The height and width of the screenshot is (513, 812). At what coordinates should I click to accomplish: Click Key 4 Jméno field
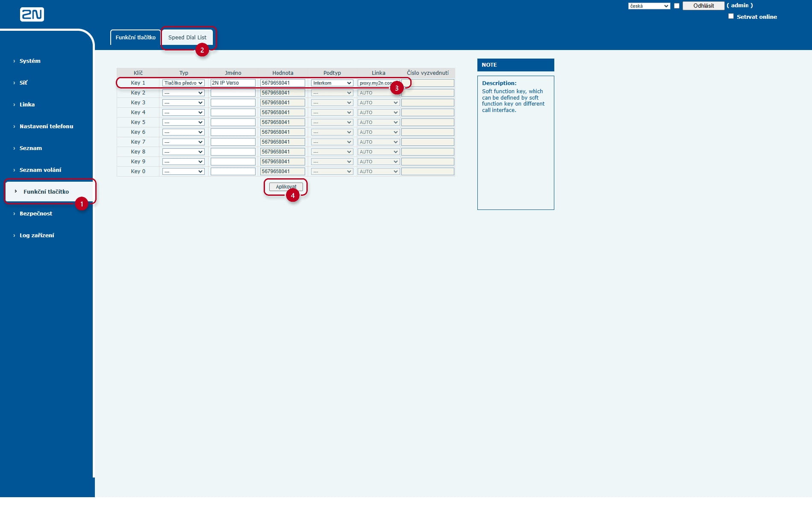233,112
